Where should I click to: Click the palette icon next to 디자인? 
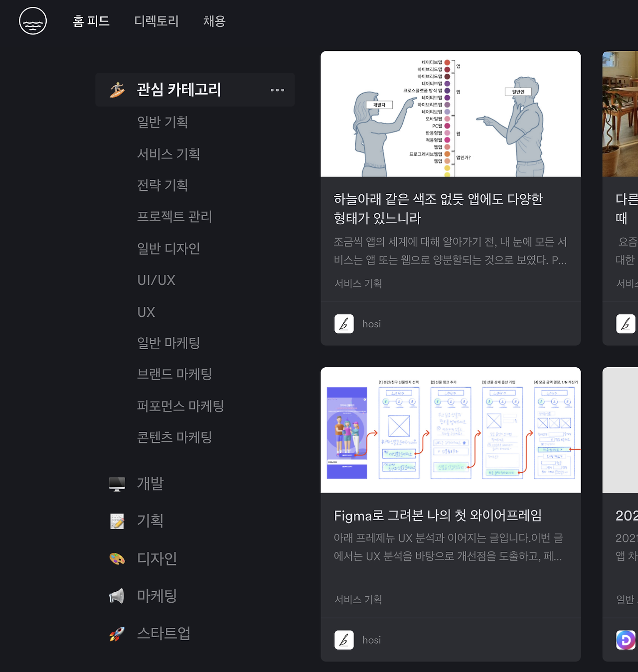117,559
